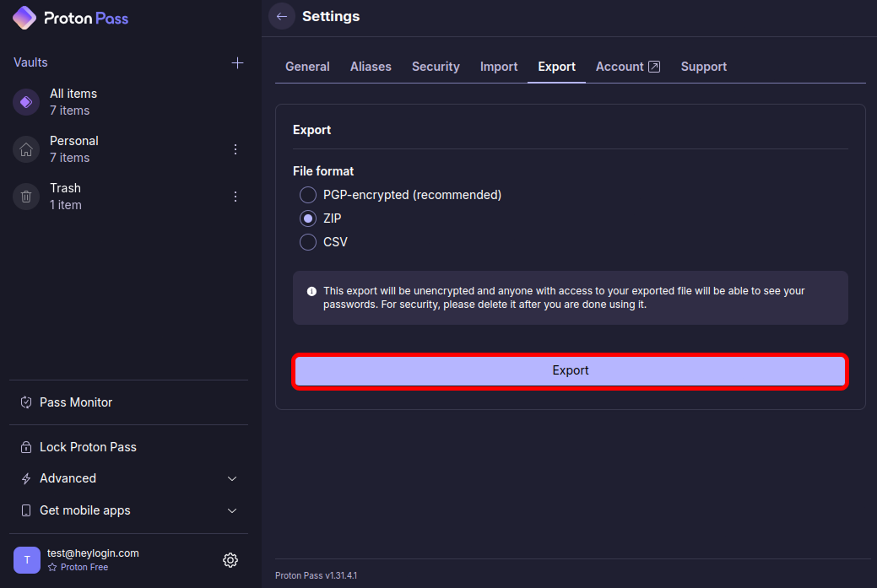Image resolution: width=877 pixels, height=588 pixels.
Task: Expand the Advanced section chevron
Action: 232,478
